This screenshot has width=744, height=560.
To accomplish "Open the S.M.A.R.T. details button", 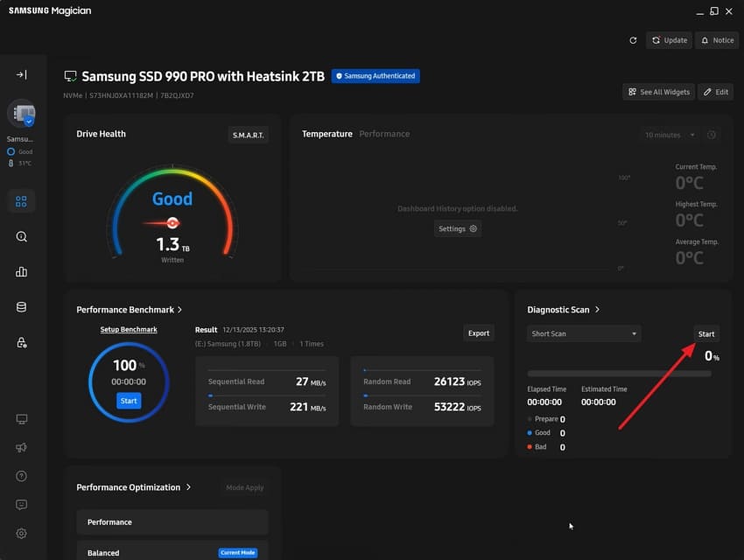I will [249, 135].
